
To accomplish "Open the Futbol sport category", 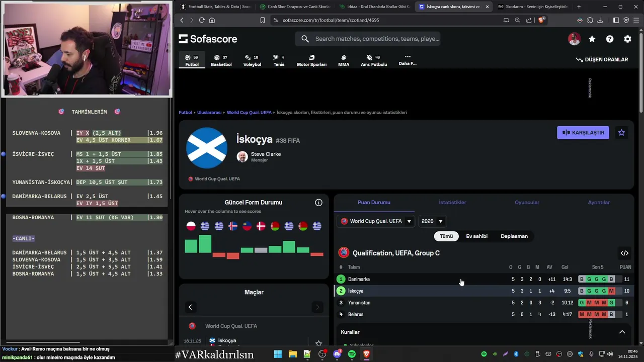I will (x=192, y=60).
